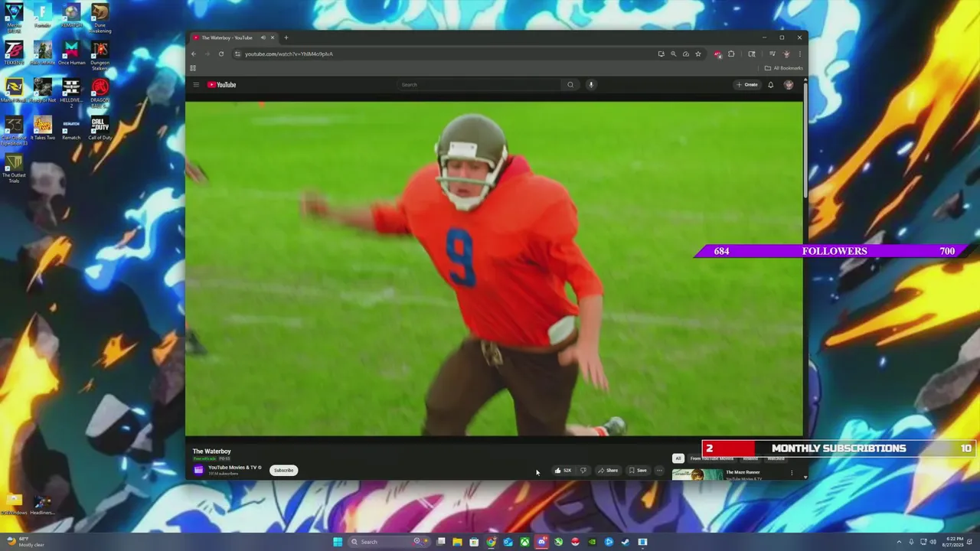Open weather widget on taskbar
The image size is (980, 551).
pos(24,542)
